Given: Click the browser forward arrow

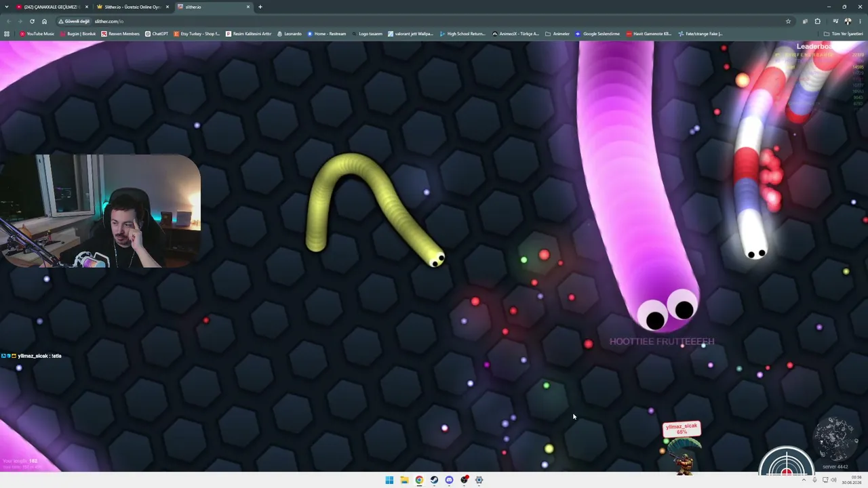Looking at the screenshot, I should click(20, 21).
